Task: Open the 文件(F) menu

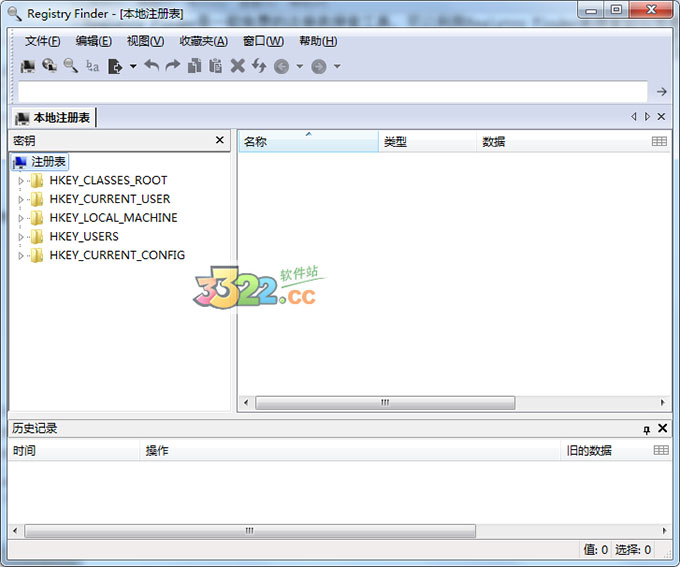Action: [42, 41]
